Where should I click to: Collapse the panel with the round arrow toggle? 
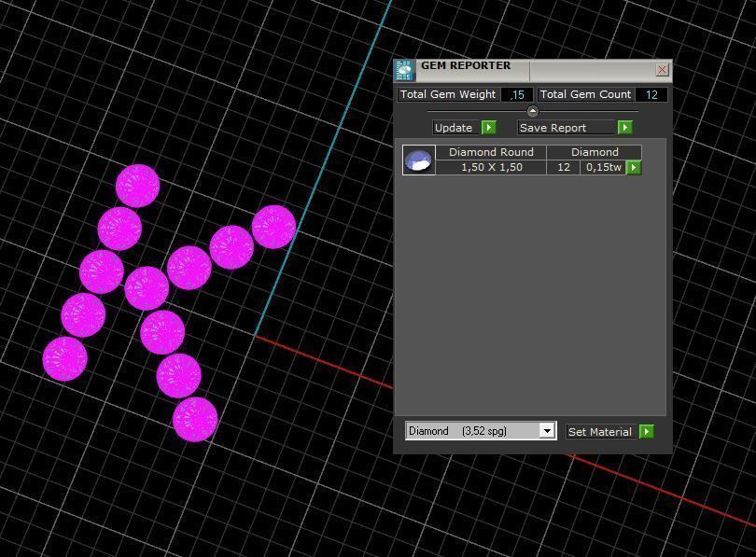coord(532,111)
